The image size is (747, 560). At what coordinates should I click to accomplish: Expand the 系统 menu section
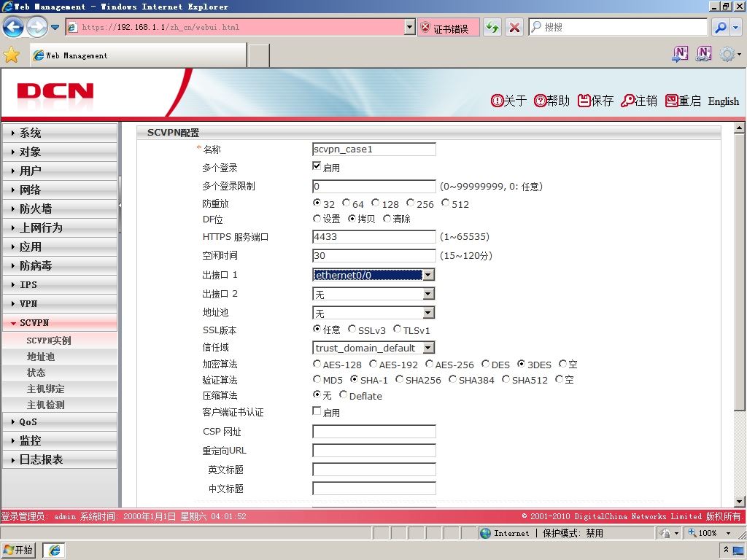(x=60, y=133)
